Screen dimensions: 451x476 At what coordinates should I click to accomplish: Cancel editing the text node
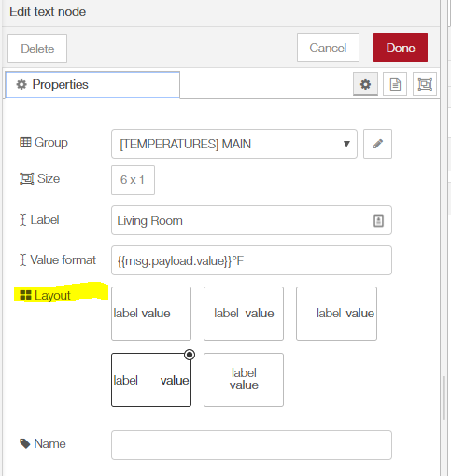328,48
